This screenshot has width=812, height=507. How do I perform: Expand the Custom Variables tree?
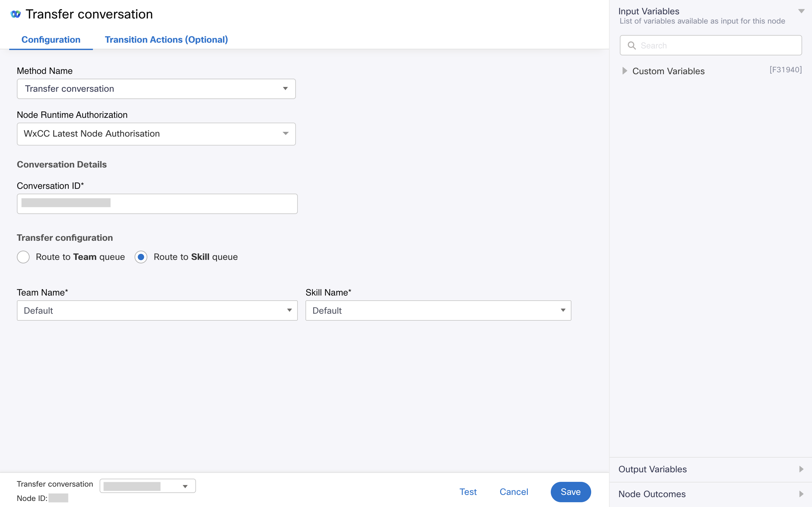(x=624, y=71)
